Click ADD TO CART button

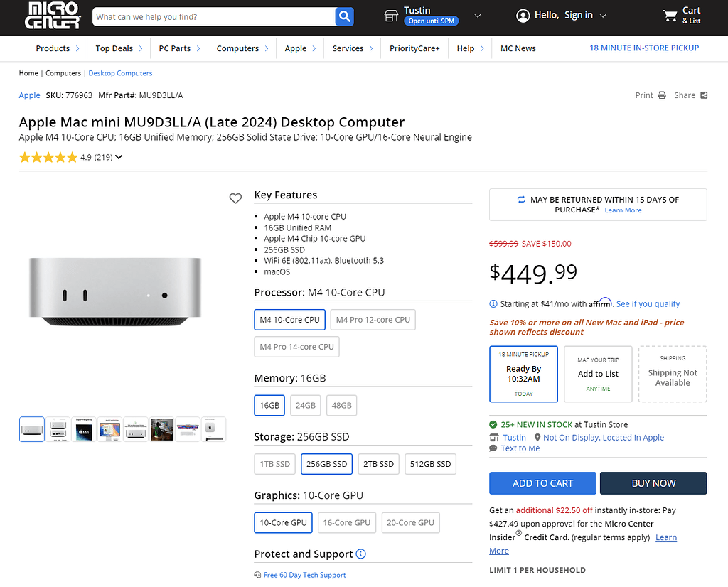542,483
